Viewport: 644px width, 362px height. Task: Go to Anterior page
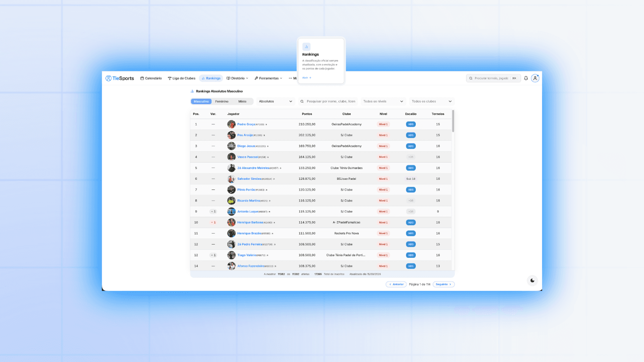click(396, 284)
